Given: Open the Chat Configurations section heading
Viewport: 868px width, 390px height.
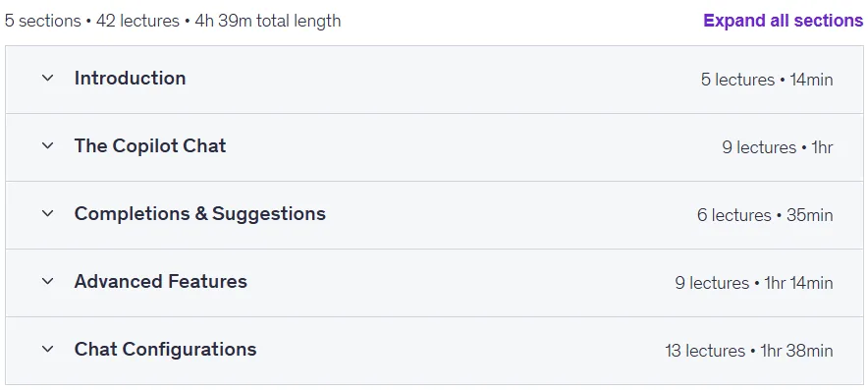Looking at the screenshot, I should 166,350.
